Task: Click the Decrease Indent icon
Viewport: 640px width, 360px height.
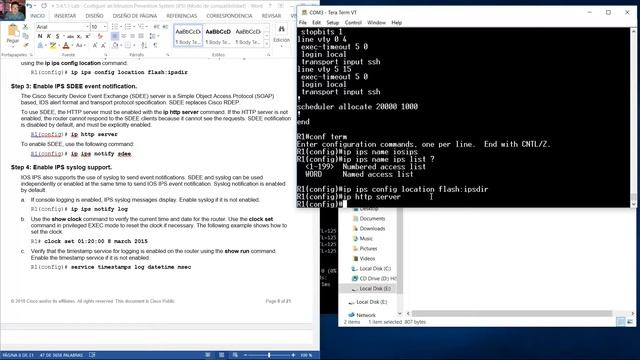Action: pos(157,27)
